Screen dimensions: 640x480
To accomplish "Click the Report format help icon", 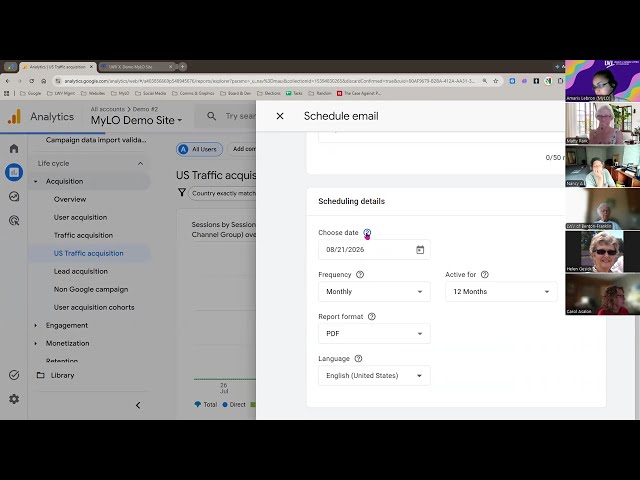I will pos(371,317).
